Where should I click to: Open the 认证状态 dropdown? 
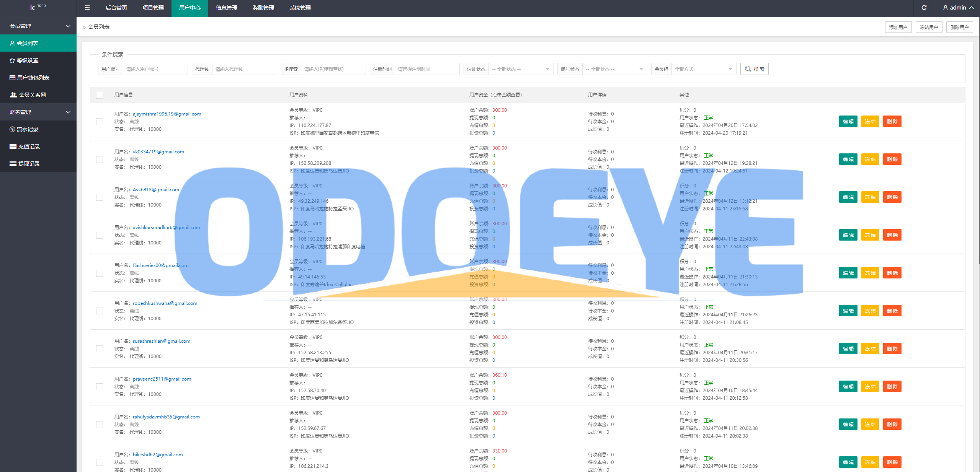pos(521,69)
